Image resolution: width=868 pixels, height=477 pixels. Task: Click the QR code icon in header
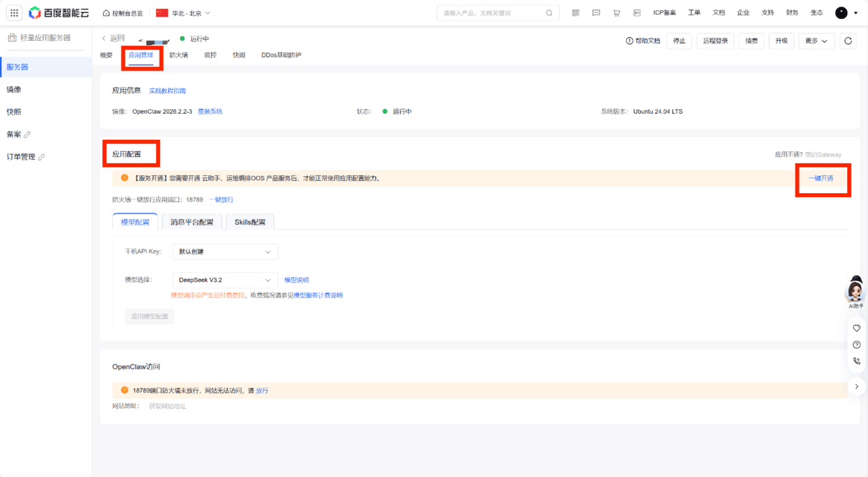[x=576, y=13]
